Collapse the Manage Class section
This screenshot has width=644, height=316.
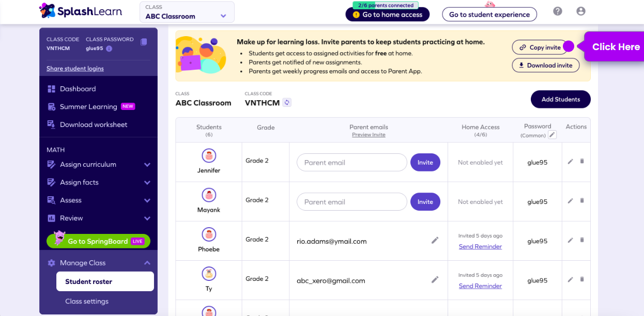tap(147, 263)
